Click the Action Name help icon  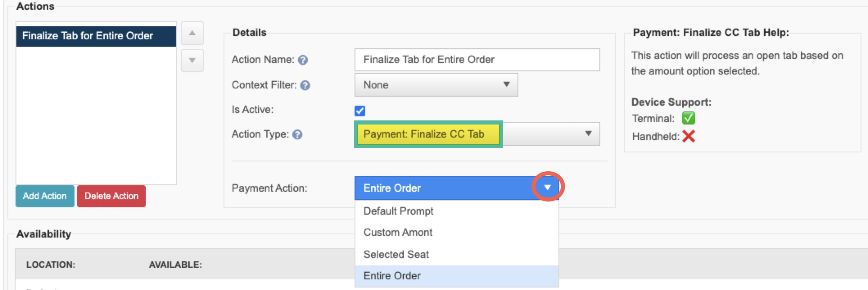pyautogui.click(x=303, y=60)
